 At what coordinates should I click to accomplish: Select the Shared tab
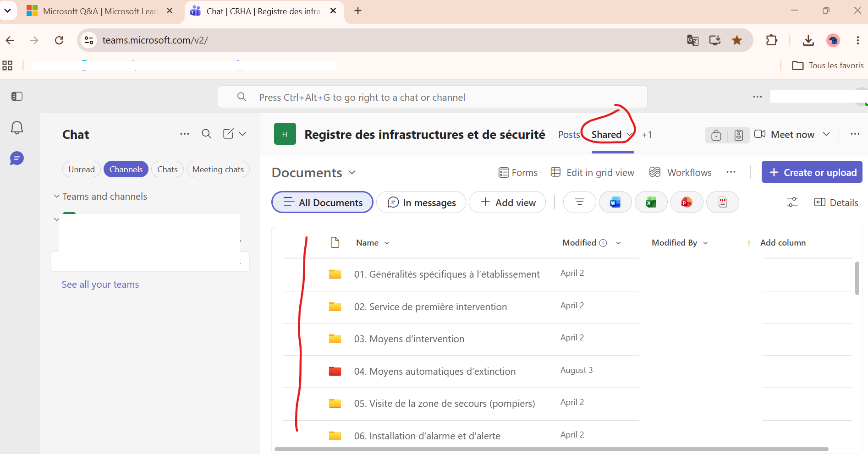[606, 134]
